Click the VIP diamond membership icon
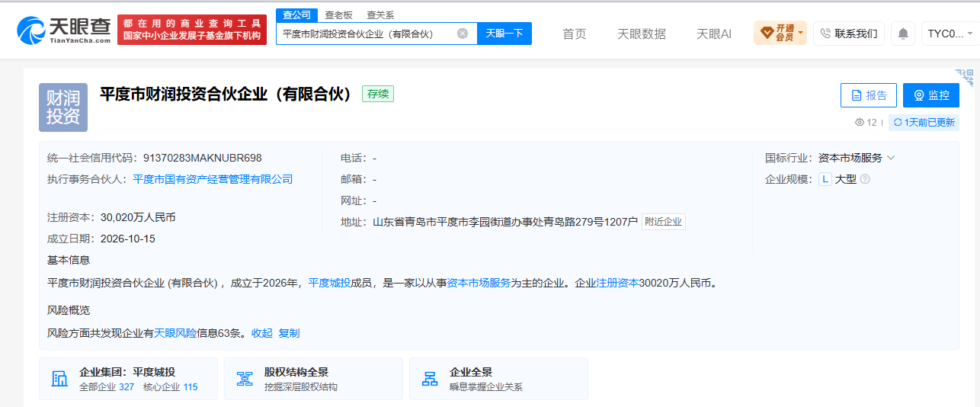 click(766, 33)
